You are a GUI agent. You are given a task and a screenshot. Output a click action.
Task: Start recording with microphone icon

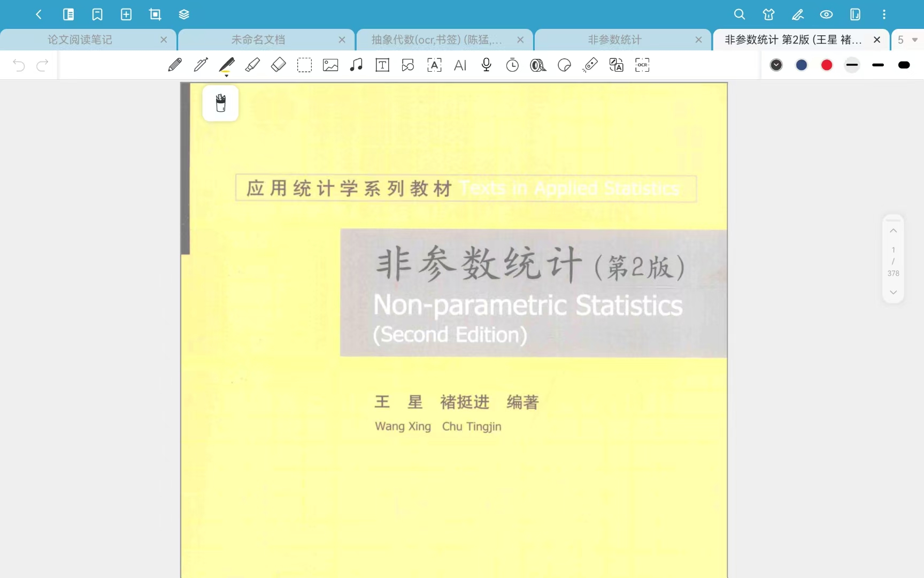coord(486,65)
